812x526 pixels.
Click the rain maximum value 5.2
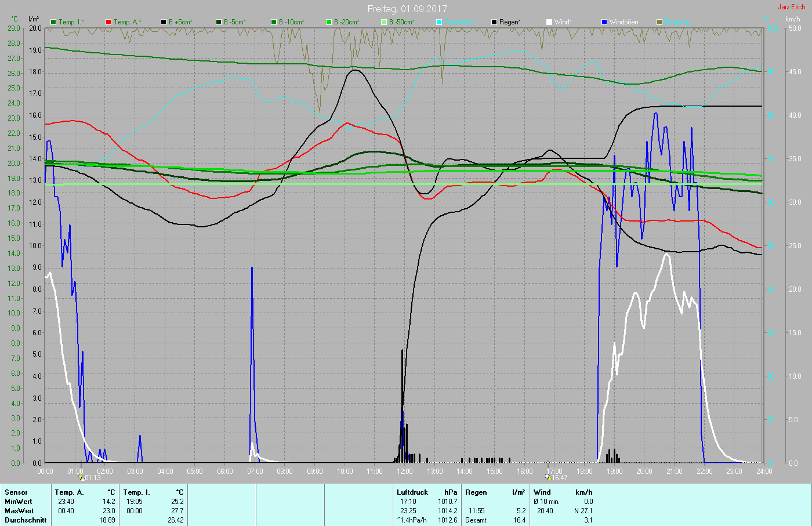coord(521,511)
